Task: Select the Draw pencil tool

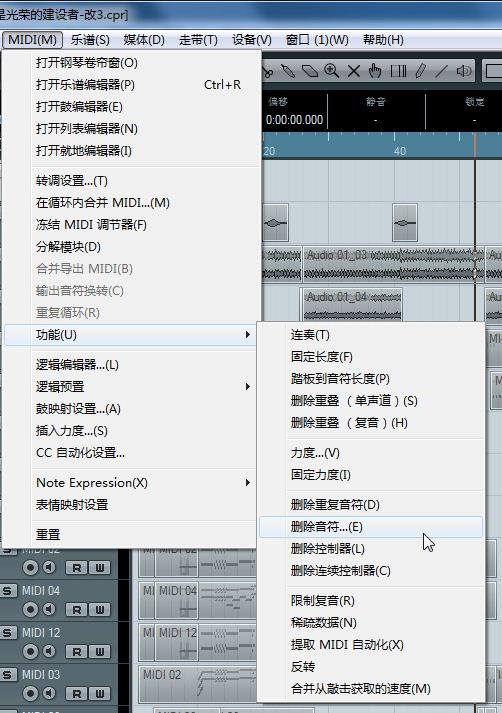Action: [x=421, y=71]
